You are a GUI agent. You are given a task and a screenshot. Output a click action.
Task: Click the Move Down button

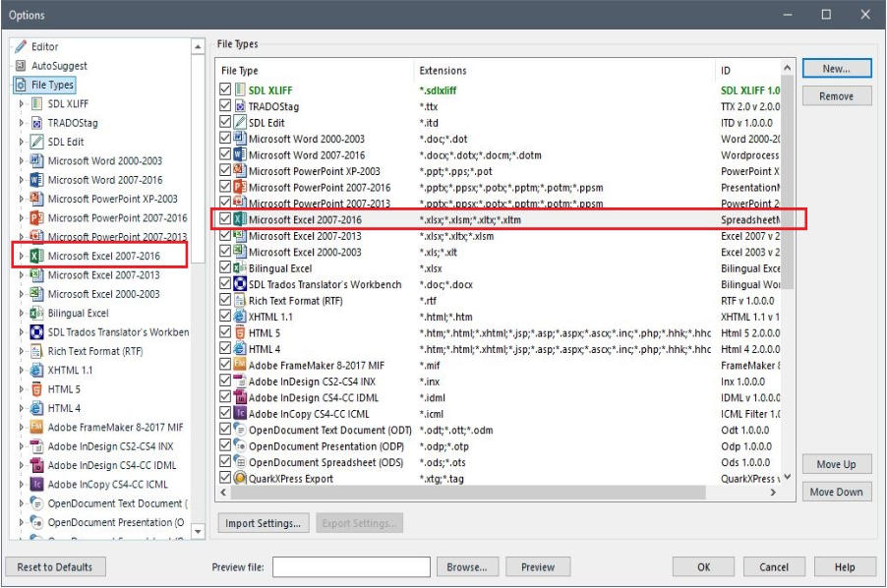(837, 492)
